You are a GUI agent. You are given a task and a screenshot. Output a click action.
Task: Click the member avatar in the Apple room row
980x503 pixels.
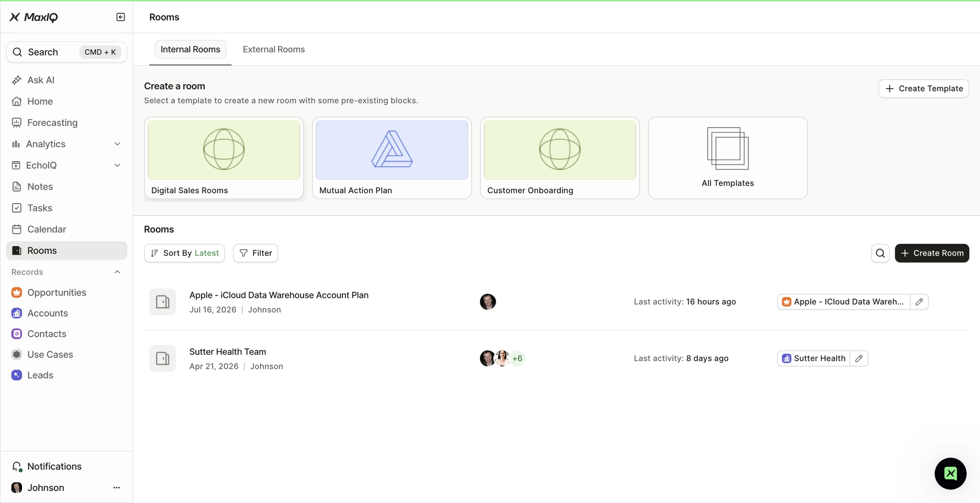[x=488, y=302]
